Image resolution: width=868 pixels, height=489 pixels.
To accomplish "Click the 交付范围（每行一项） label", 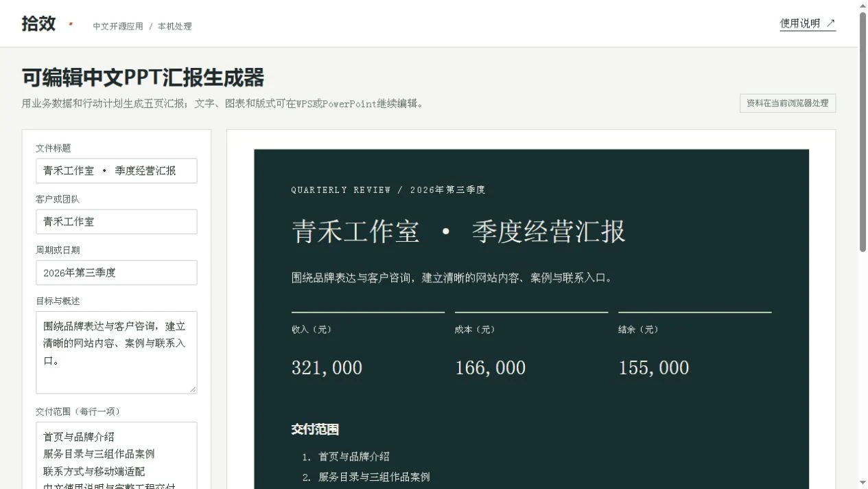I will tap(78, 412).
